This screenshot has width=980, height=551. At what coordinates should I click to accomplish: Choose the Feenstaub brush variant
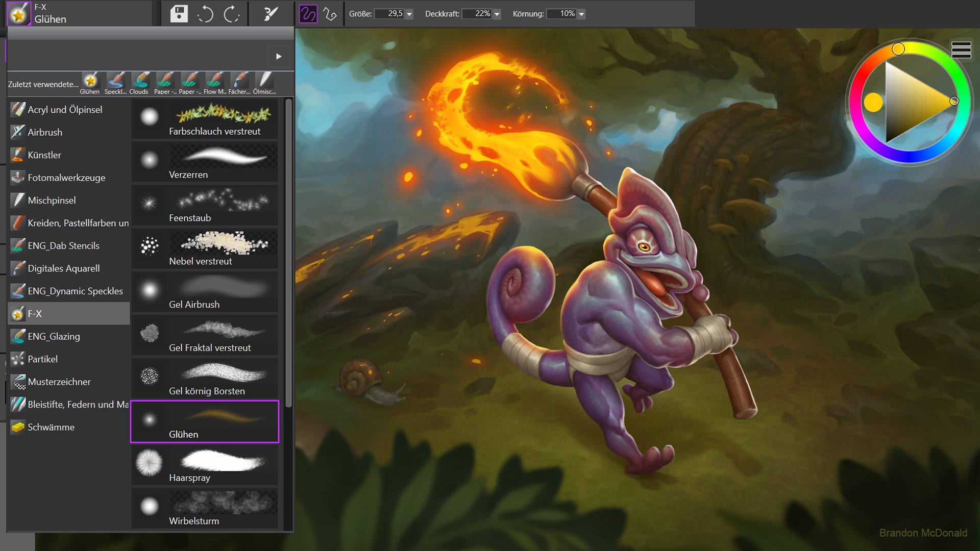[204, 205]
